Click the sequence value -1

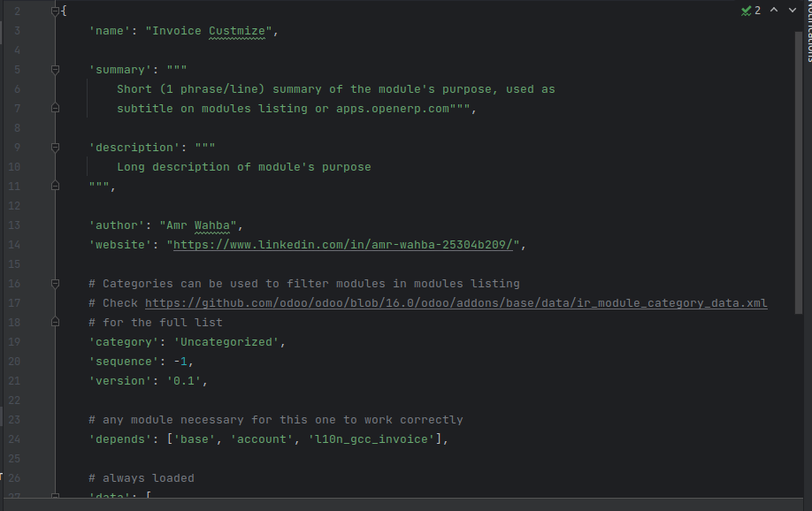click(x=180, y=362)
